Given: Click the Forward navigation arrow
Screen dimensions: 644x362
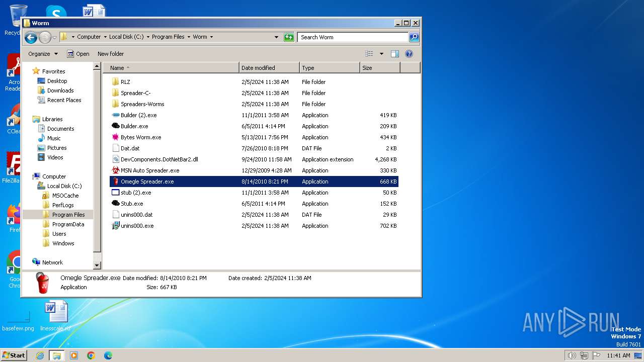Looking at the screenshot, I should click(x=45, y=37).
